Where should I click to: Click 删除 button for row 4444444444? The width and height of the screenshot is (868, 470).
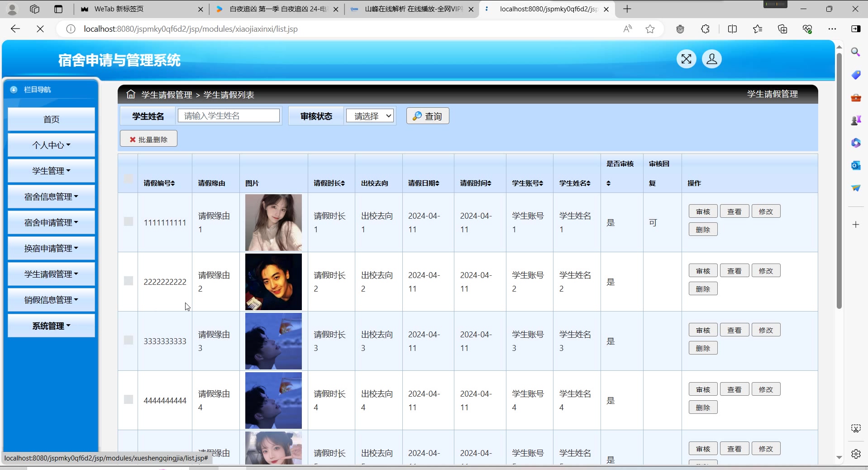[703, 408]
